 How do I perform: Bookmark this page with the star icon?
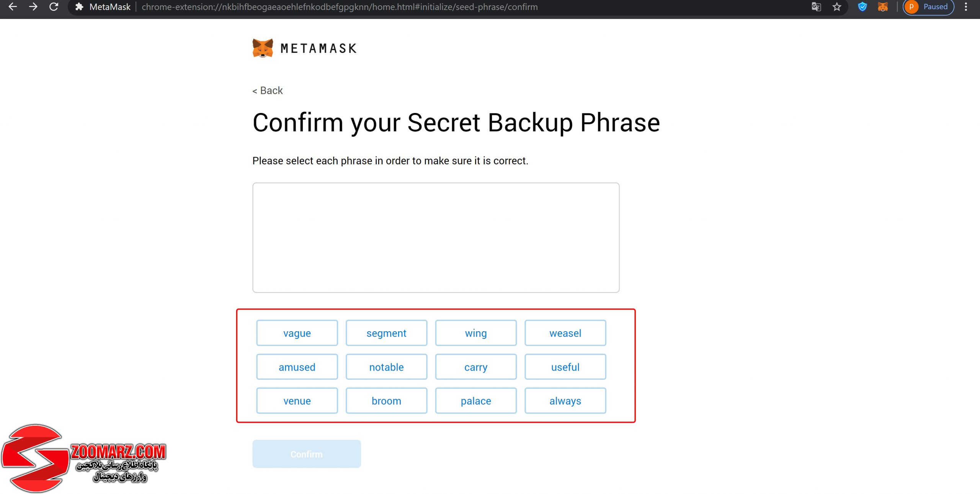pyautogui.click(x=837, y=7)
